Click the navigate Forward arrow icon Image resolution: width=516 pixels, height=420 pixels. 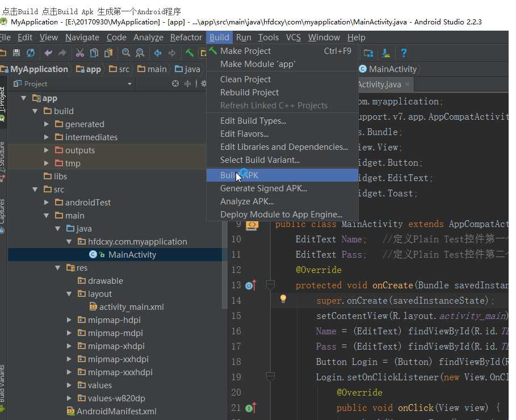(172, 53)
